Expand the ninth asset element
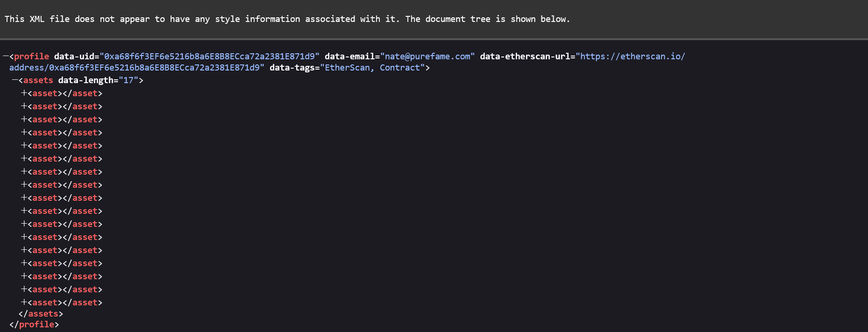 [x=24, y=198]
